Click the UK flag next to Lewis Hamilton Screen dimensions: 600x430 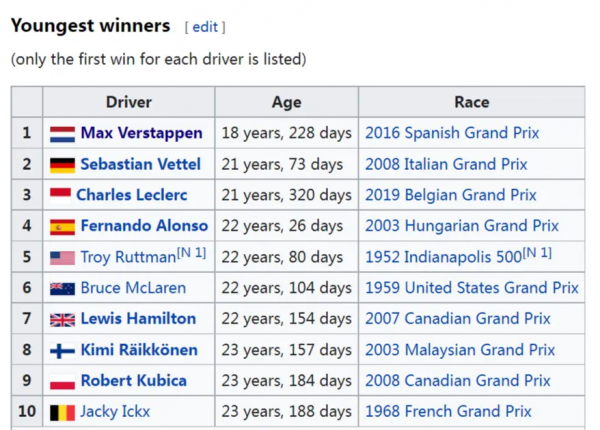62,319
